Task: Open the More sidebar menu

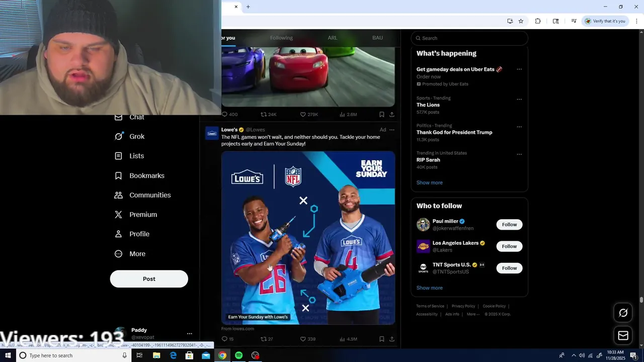Action: [130, 254]
